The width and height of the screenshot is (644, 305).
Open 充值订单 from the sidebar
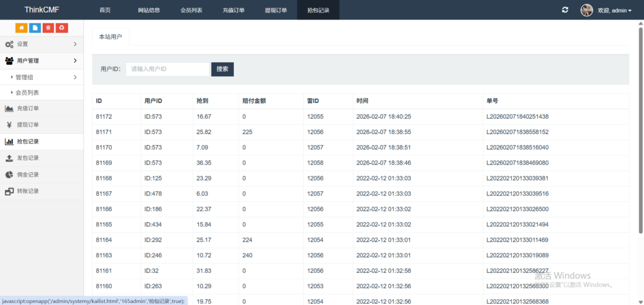tap(28, 109)
